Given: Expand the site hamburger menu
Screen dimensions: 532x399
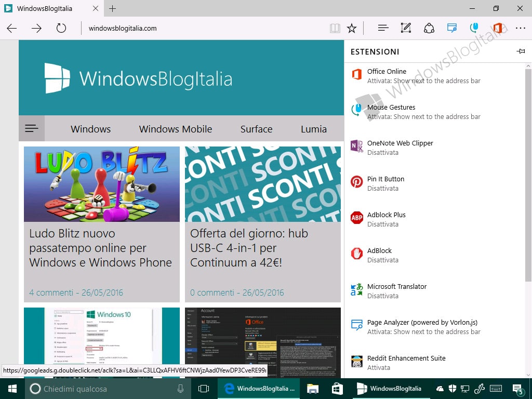Looking at the screenshot, I should pyautogui.click(x=32, y=128).
